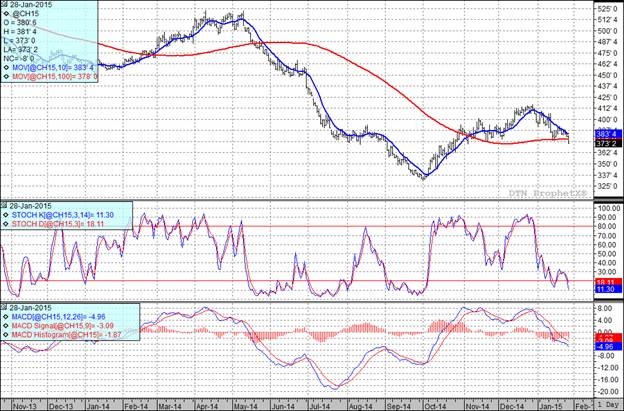Click diamond marker beside MACD[@CH15,12,26]
Screen dimensions: 624x411
pyautogui.click(x=5, y=317)
